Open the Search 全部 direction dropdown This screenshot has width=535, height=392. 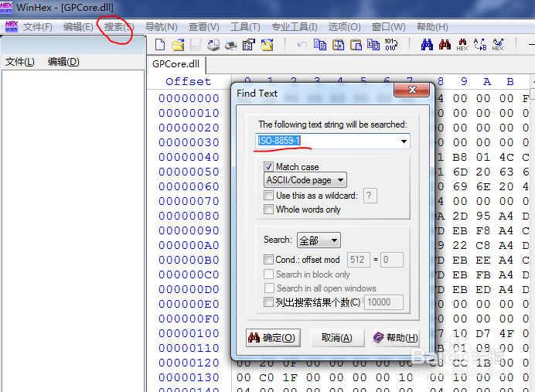319,240
